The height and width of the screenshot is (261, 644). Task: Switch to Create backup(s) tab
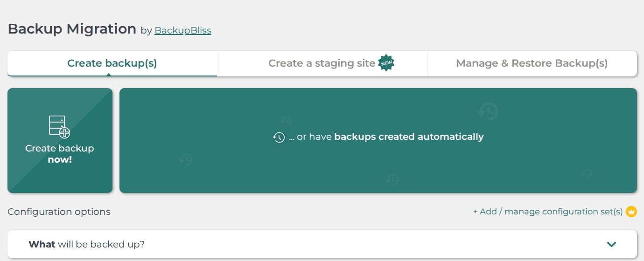click(112, 63)
